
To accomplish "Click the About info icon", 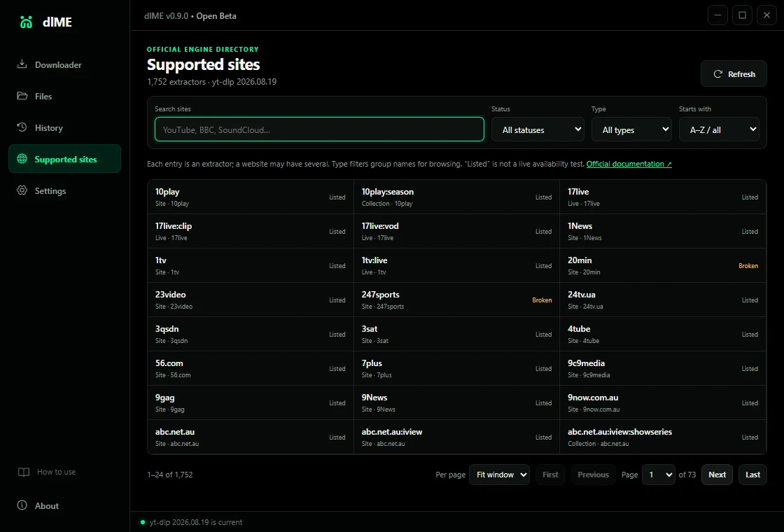I will pos(22,505).
